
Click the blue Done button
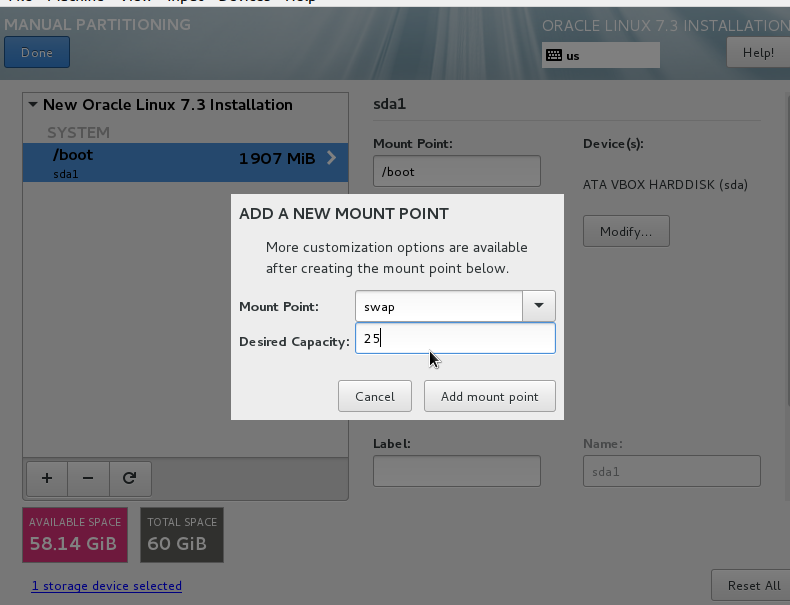pos(37,52)
